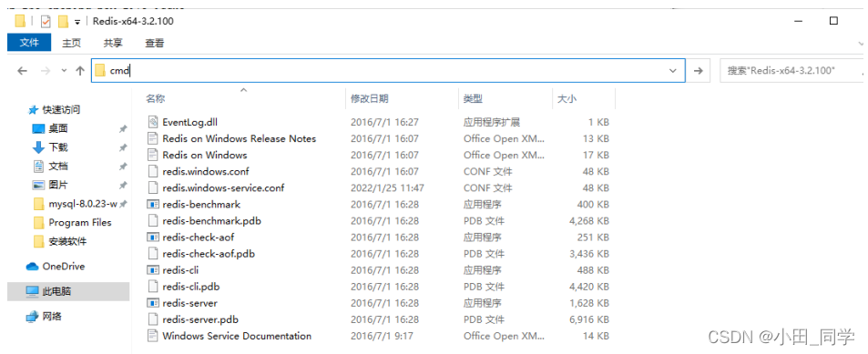Click the 4,268 KB size value

click(x=589, y=221)
